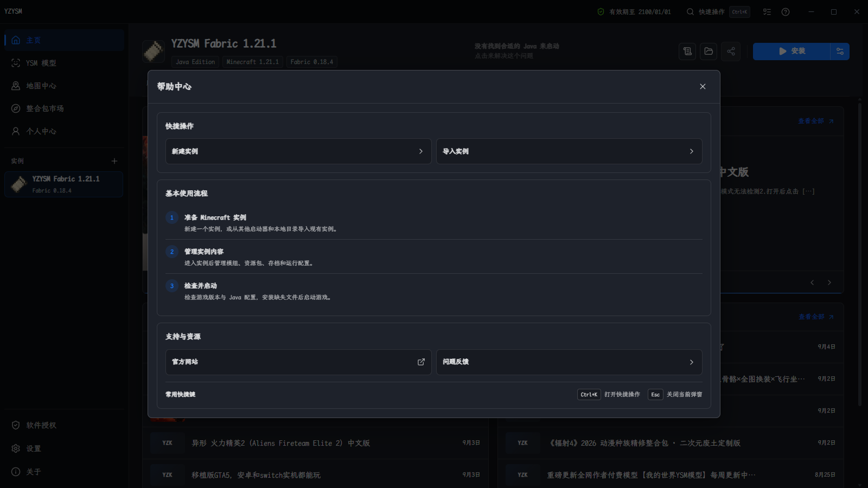Open 异形 火力精英2 中文版 post
The image size is (868, 488).
click(x=316, y=443)
